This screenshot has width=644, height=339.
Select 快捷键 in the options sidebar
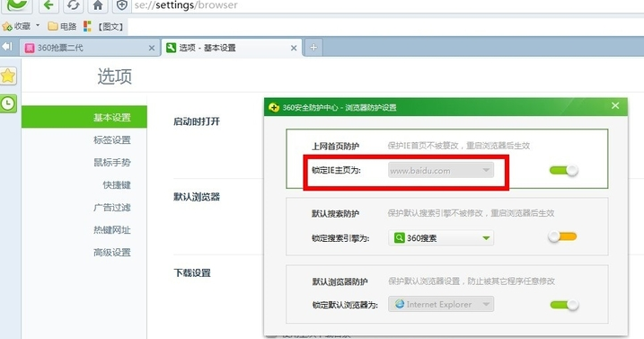(117, 184)
